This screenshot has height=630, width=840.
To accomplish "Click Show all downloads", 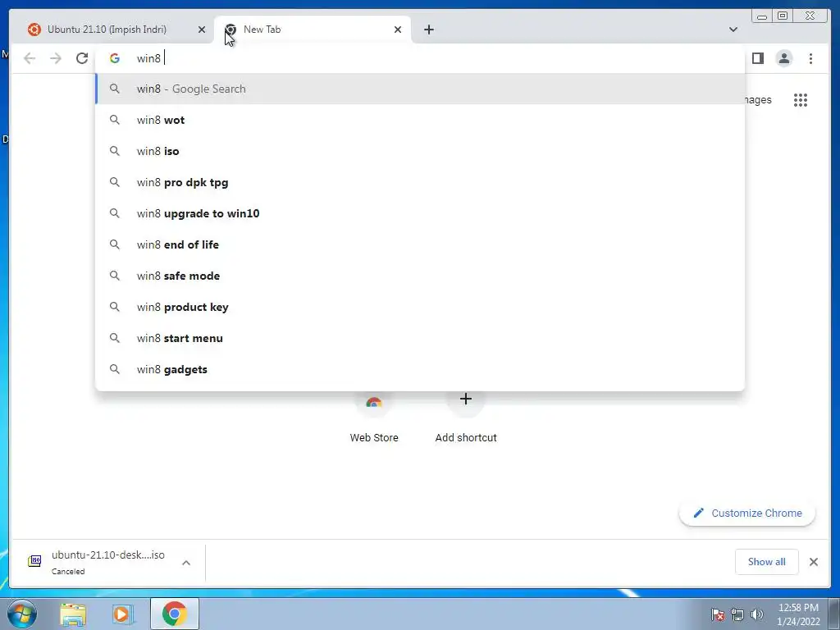I will (x=767, y=562).
